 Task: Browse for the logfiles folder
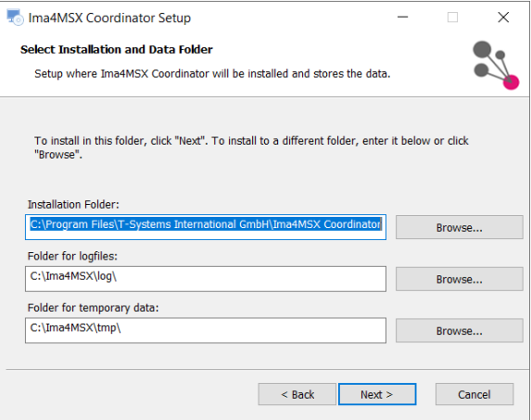pos(460,279)
